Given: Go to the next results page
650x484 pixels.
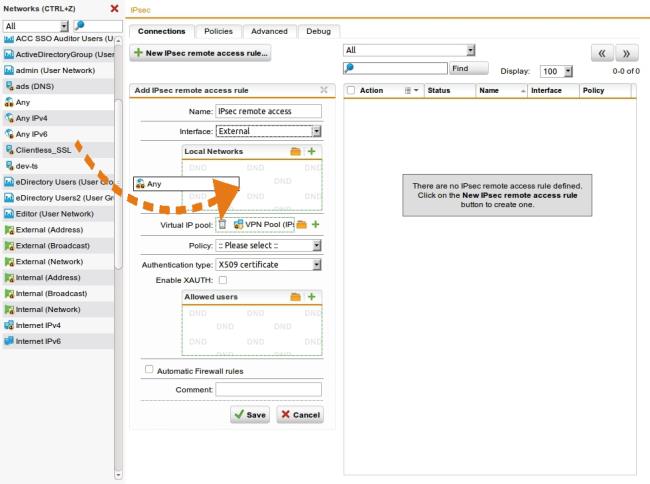Looking at the screenshot, I should 627,53.
